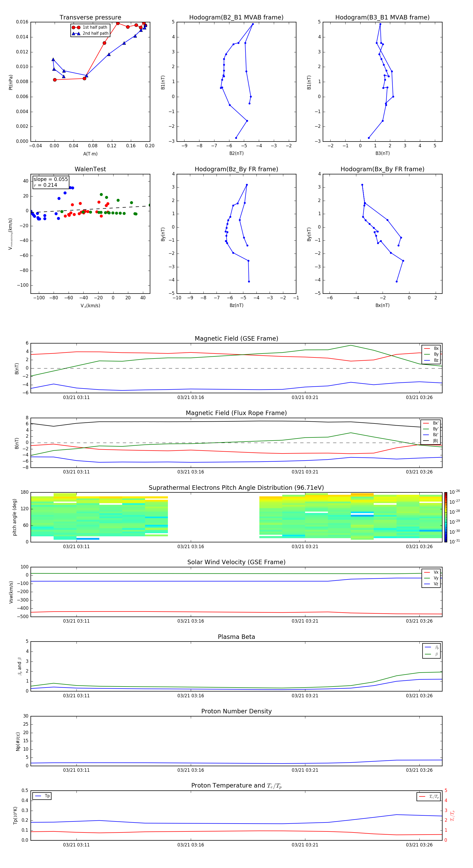Click the 'Hodogram(B2_B1 MVAB frame)' title

236,18
